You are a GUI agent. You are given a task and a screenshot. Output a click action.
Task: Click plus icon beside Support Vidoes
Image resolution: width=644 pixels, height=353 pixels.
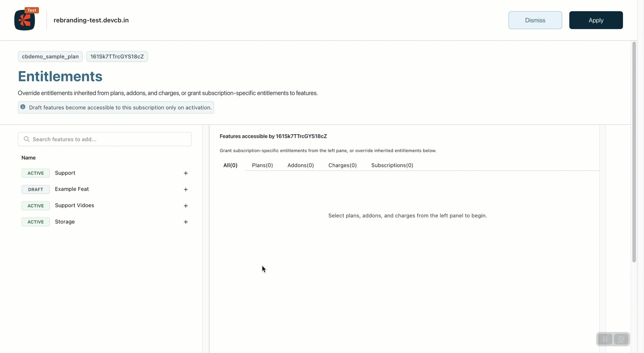coord(186,206)
